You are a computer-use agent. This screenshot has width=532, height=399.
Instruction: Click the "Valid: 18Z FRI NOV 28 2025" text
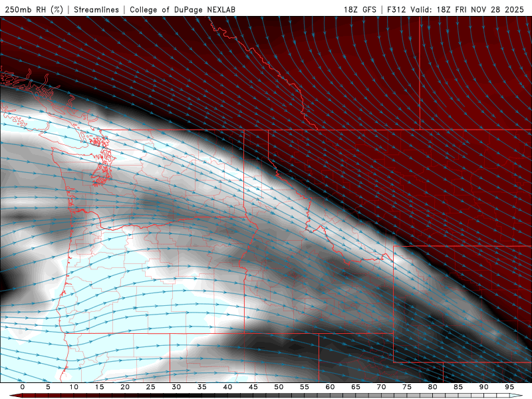click(467, 9)
